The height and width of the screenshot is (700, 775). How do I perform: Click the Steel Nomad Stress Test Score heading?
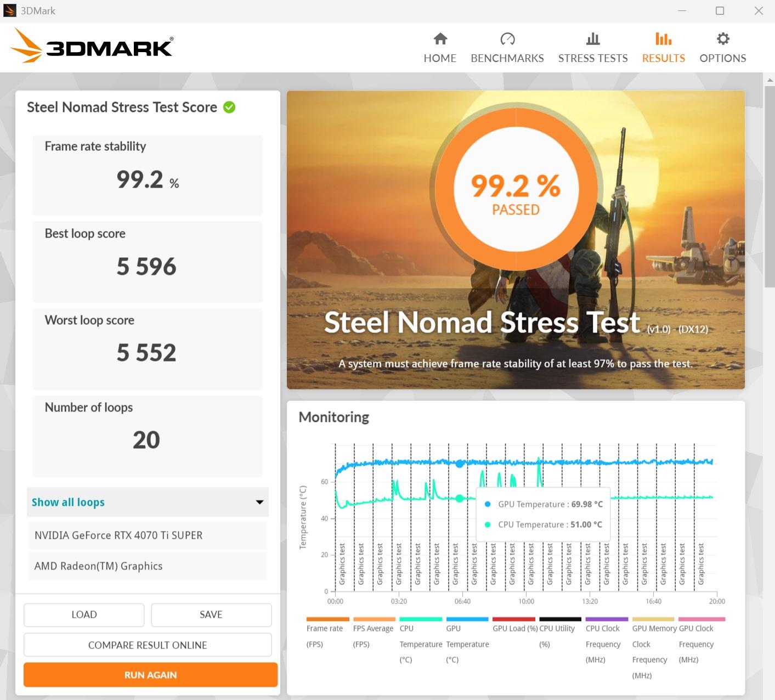point(122,108)
